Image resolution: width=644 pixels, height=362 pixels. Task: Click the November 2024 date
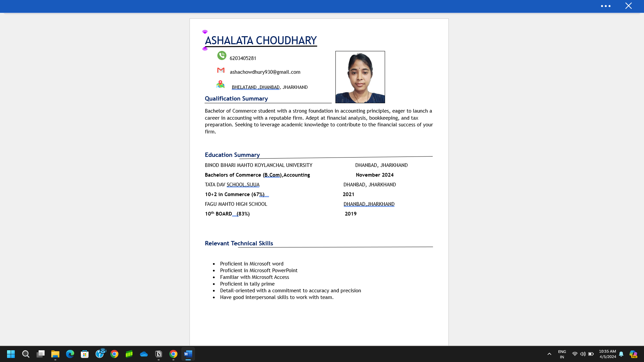pyautogui.click(x=375, y=175)
